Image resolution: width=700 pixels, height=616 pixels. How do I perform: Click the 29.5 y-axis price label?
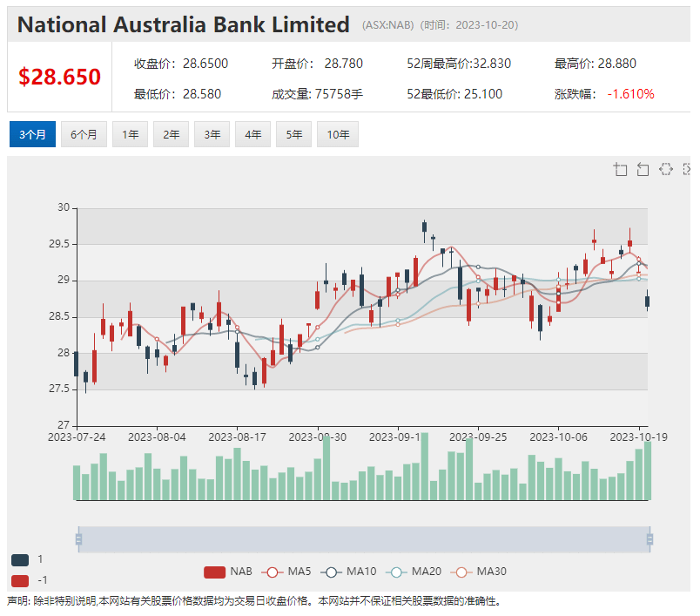point(59,244)
